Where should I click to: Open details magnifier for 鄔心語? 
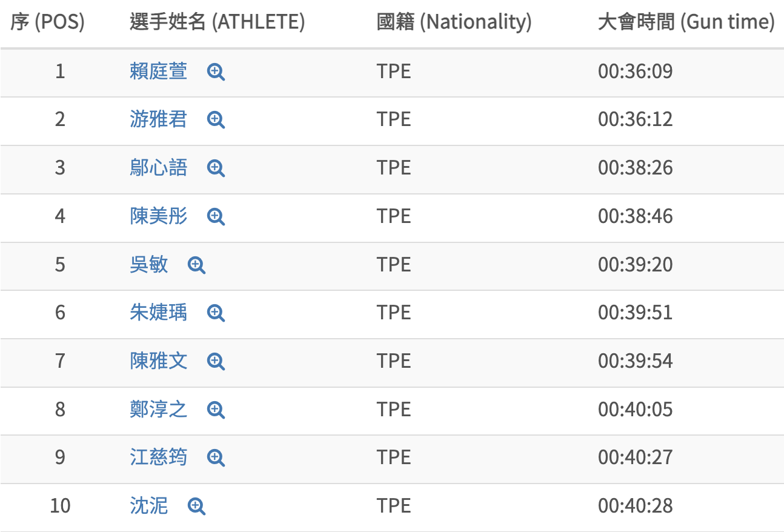point(216,168)
